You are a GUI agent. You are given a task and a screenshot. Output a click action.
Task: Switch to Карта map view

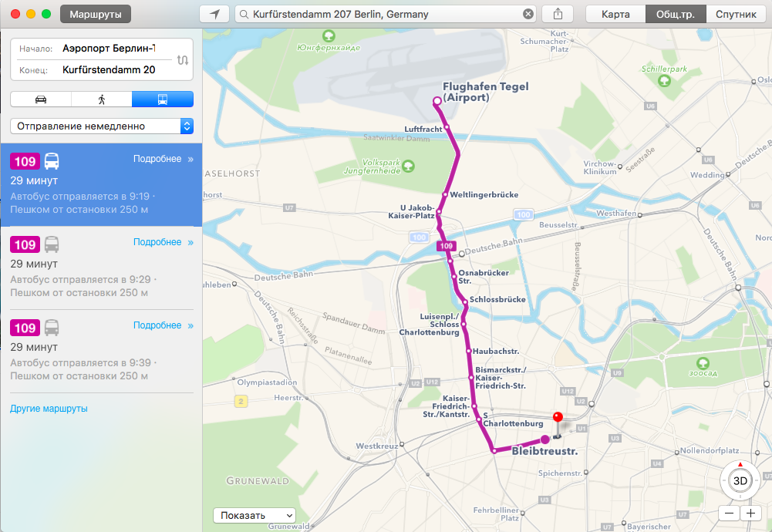(x=615, y=15)
